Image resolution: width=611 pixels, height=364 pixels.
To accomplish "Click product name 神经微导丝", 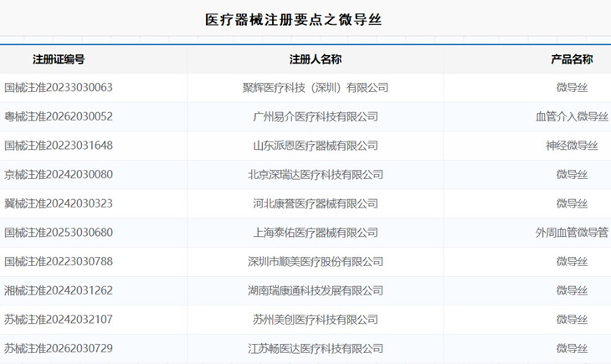I will coord(572,146).
